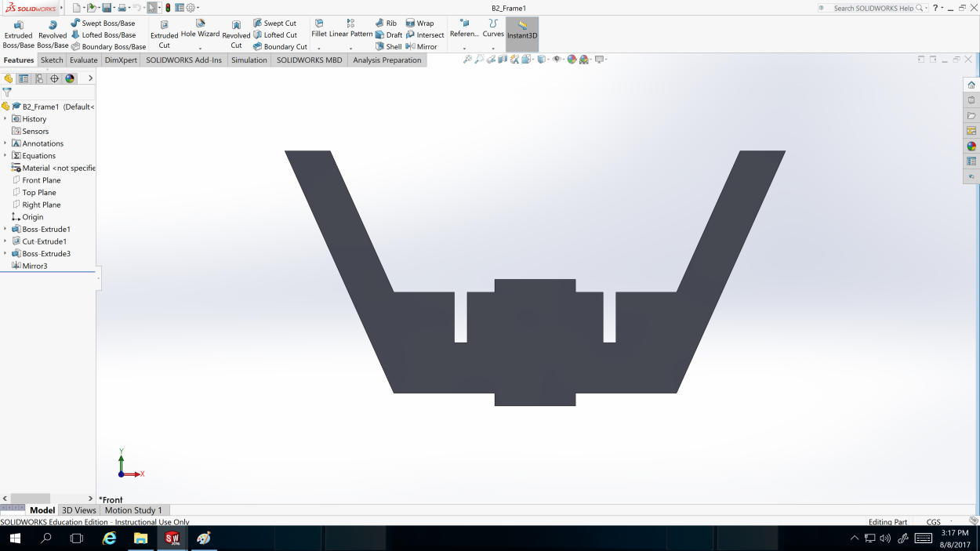Open the Linear Pattern tool
Image resolution: width=980 pixels, height=551 pixels.
350,29
